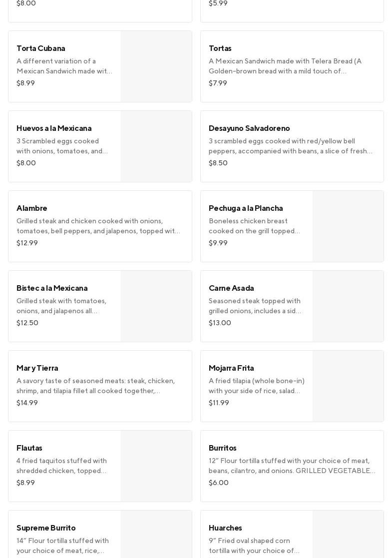Choose the Alambre dish title
The height and width of the screenshot is (558, 392).
32,208
